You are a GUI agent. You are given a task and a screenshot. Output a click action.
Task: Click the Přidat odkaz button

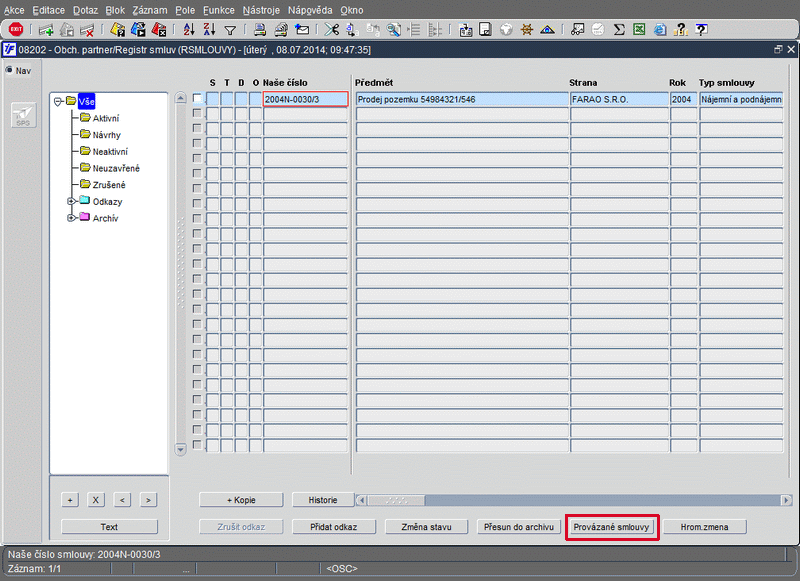pos(334,527)
